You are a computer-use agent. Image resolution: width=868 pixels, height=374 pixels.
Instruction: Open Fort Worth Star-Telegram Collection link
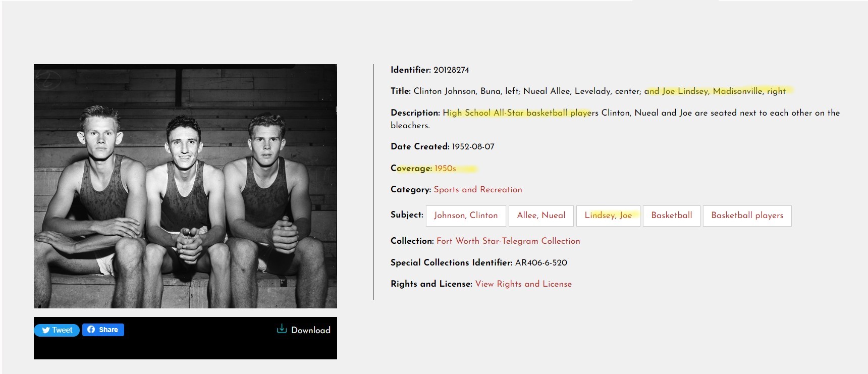pyautogui.click(x=508, y=241)
